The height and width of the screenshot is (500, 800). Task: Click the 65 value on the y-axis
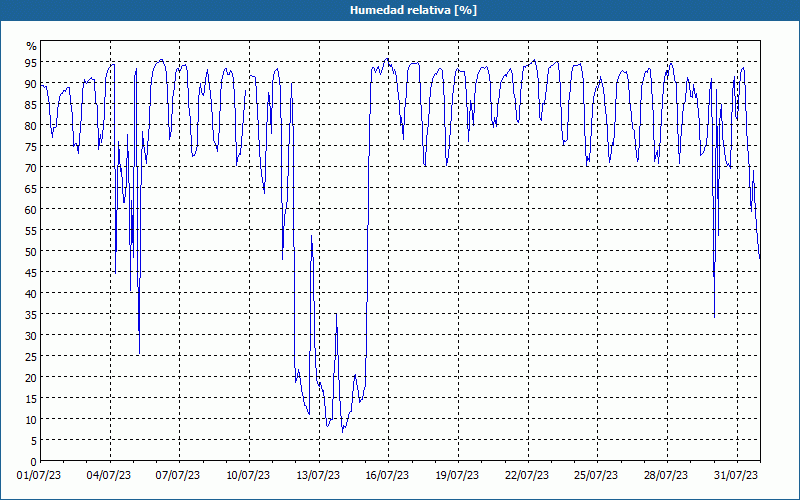pos(31,189)
